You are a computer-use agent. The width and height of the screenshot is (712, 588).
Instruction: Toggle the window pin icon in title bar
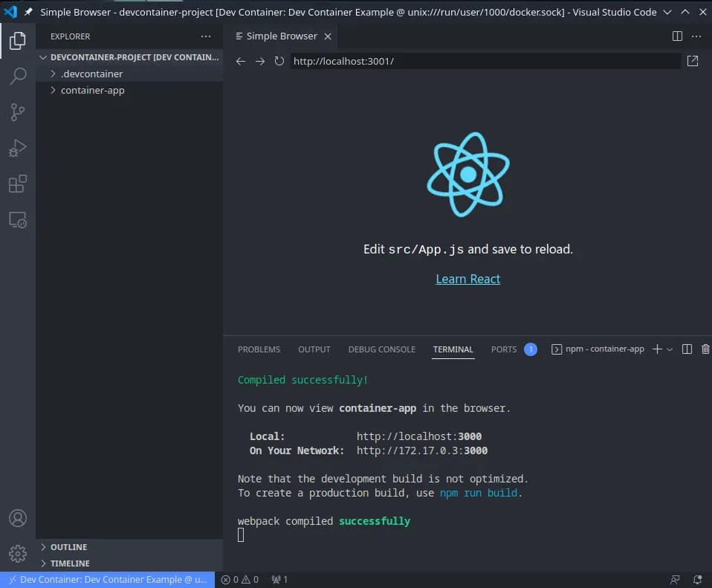(28, 12)
